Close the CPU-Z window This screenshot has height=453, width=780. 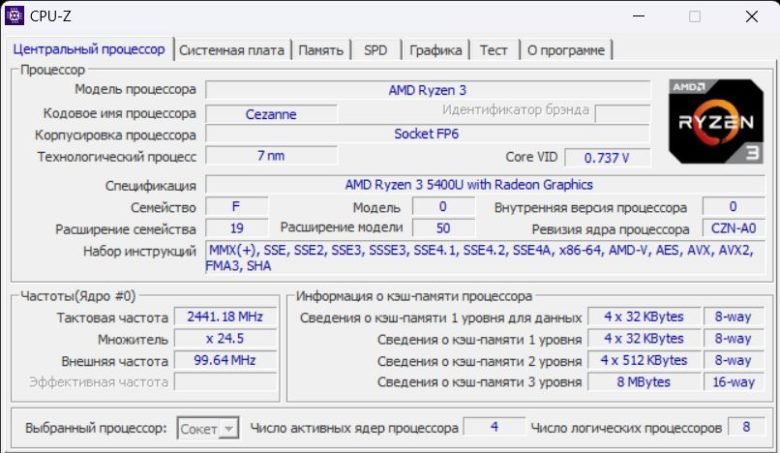pyautogui.click(x=752, y=16)
